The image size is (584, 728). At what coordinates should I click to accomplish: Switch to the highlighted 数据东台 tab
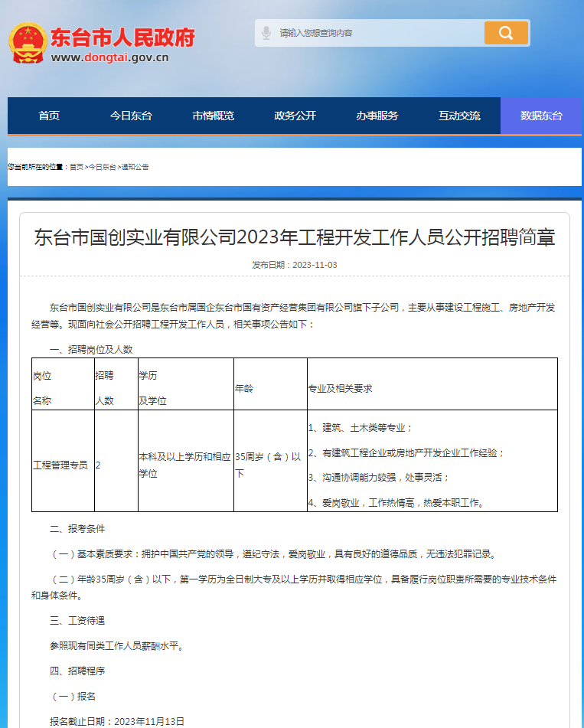click(x=541, y=116)
